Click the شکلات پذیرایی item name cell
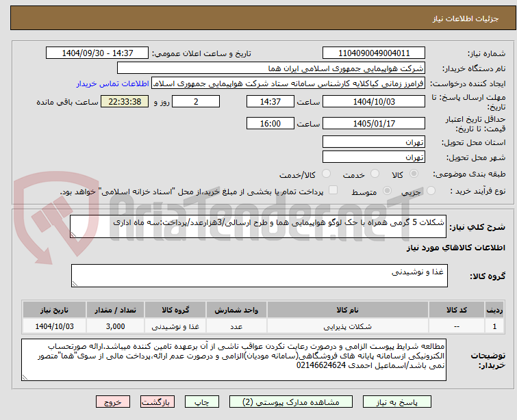 coord(348,326)
